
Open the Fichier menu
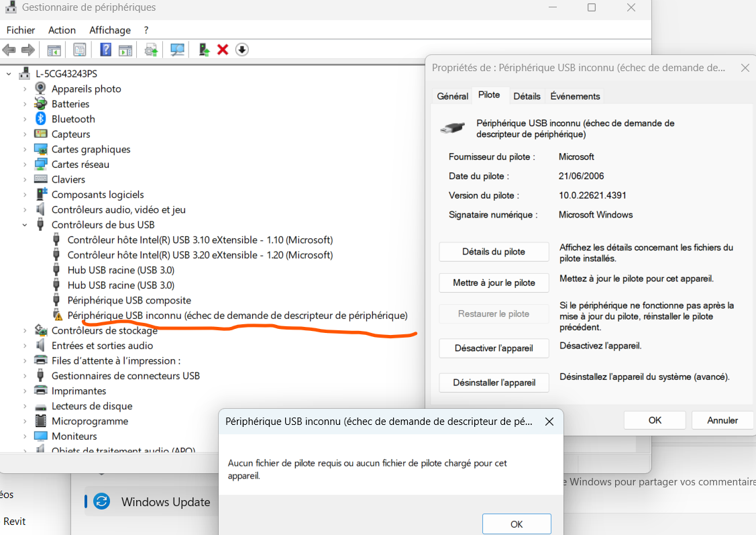coord(21,30)
